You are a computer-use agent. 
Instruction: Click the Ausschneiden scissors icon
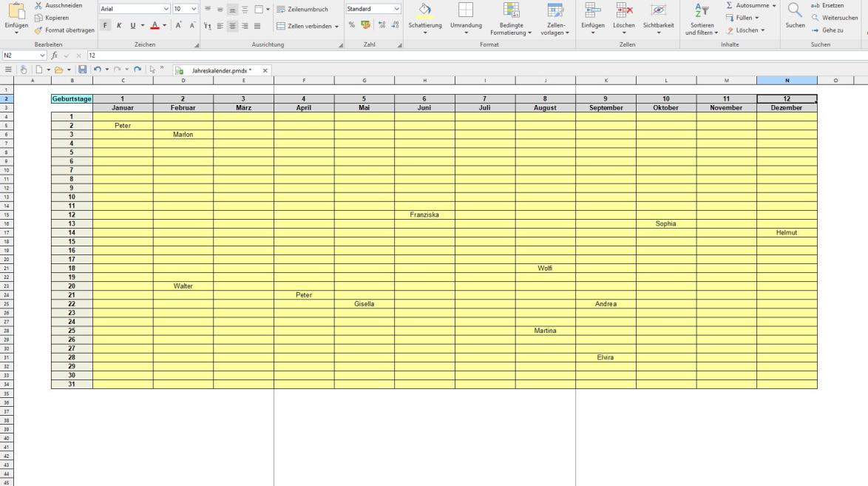coord(38,5)
